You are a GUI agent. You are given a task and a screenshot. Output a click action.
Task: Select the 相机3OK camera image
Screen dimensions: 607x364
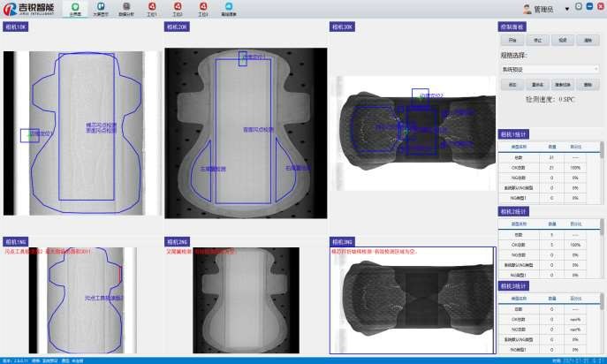point(414,133)
